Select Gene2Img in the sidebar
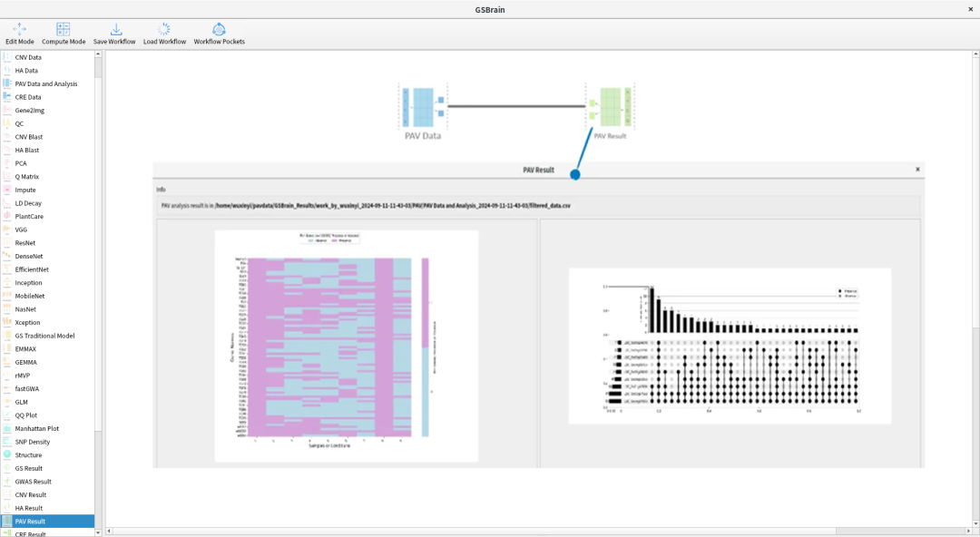This screenshot has width=980, height=537. click(x=47, y=110)
